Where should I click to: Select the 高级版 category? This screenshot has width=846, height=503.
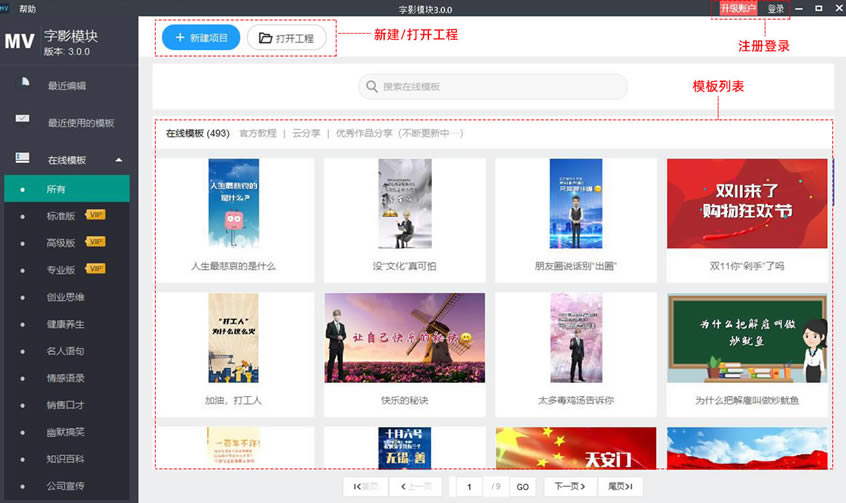click(x=61, y=243)
